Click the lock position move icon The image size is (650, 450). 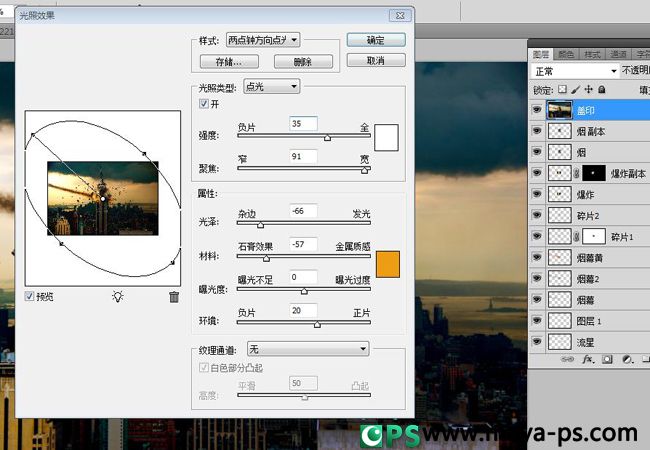[x=590, y=90]
